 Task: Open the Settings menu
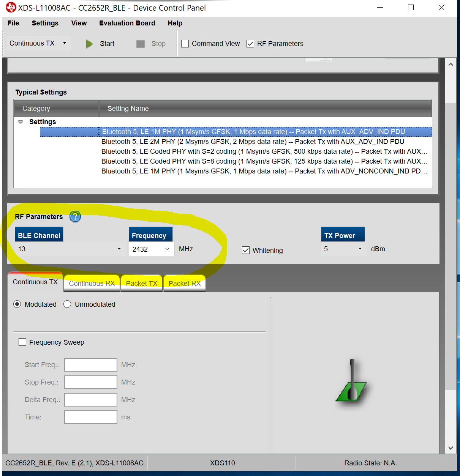[x=45, y=23]
